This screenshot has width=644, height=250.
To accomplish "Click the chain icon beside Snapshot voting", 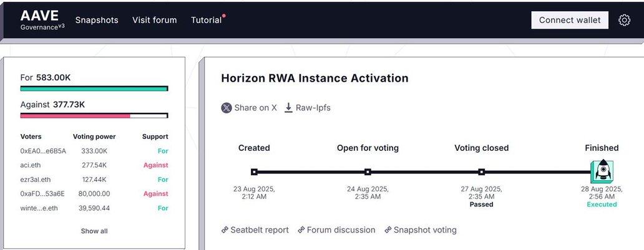I will pos(388,230).
